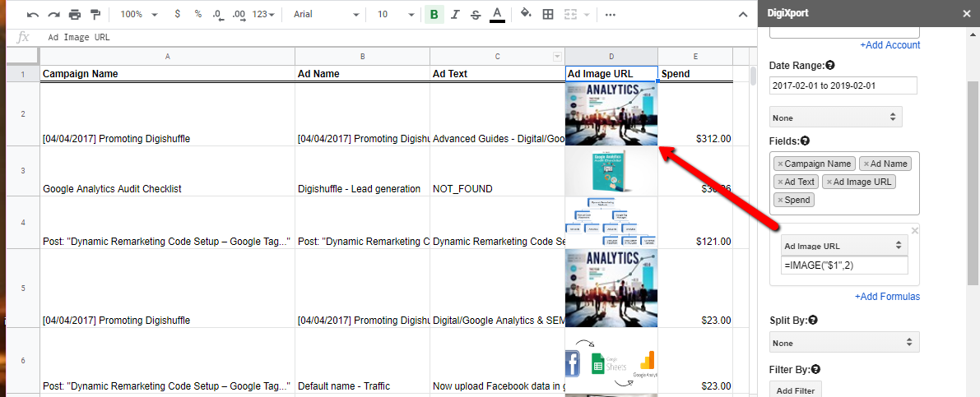Remove the Ad Image URL field tag
980x397 pixels.
(829, 182)
